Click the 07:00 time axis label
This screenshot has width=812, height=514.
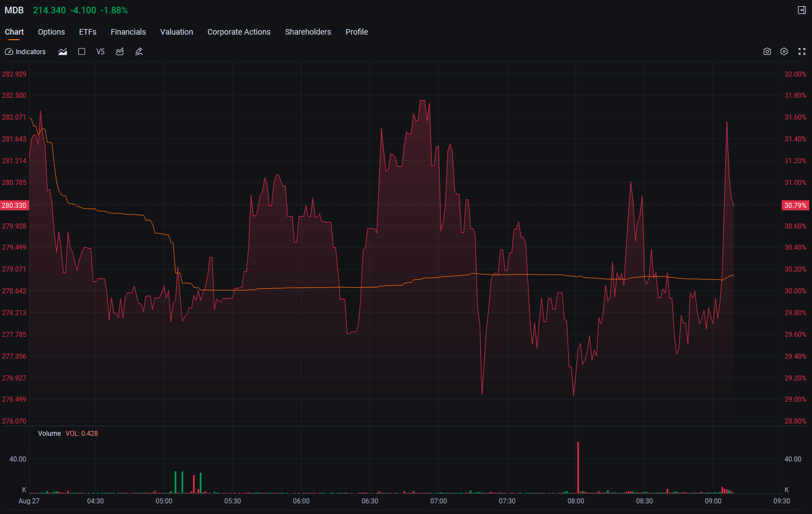[x=438, y=501]
